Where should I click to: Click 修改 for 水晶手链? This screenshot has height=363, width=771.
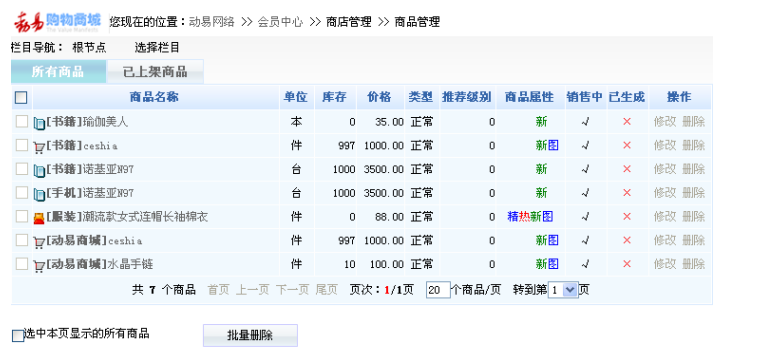click(665, 264)
